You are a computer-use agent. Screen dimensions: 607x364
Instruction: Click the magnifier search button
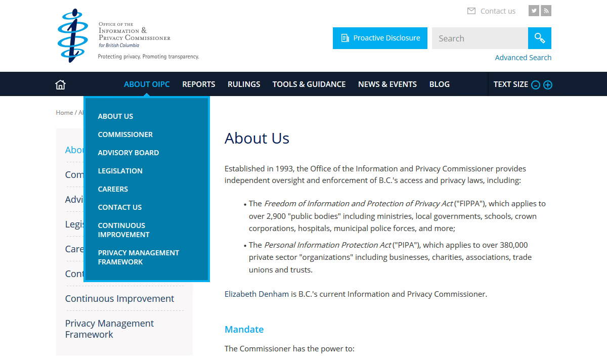(x=540, y=38)
